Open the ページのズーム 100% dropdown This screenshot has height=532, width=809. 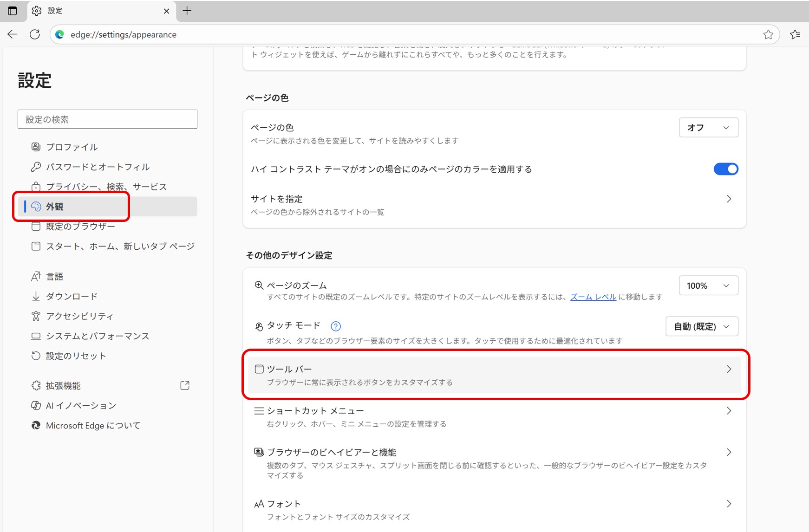pyautogui.click(x=709, y=285)
